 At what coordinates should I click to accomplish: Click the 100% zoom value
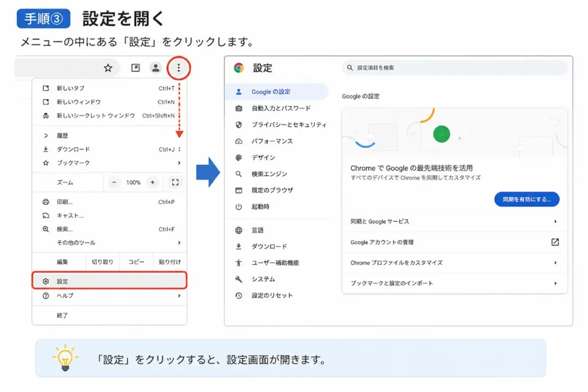pos(133,183)
